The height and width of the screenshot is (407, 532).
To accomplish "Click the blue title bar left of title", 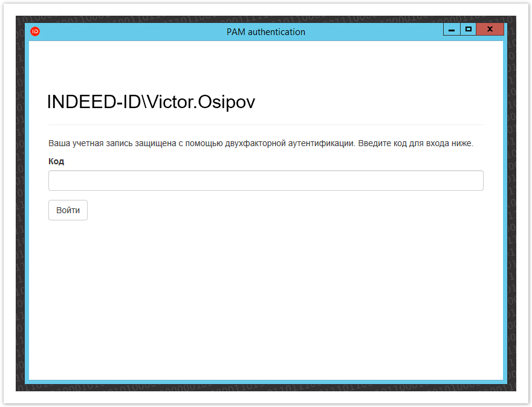I will pyautogui.click(x=121, y=31).
